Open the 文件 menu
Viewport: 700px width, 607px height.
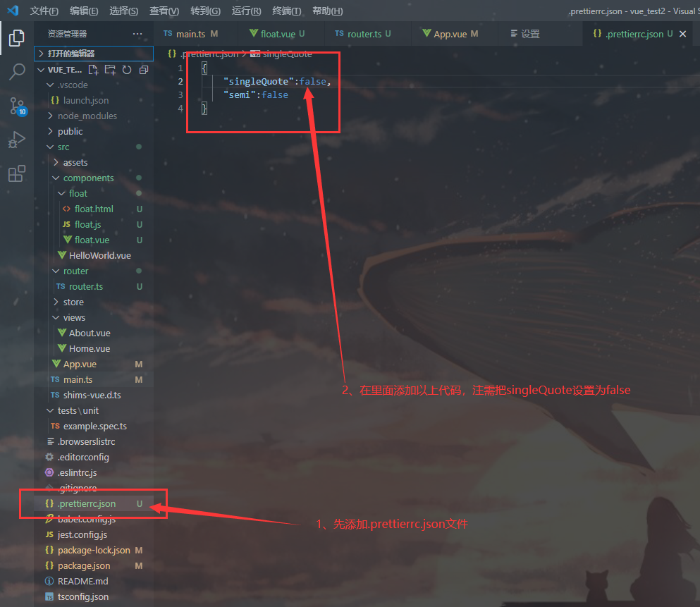[44, 11]
